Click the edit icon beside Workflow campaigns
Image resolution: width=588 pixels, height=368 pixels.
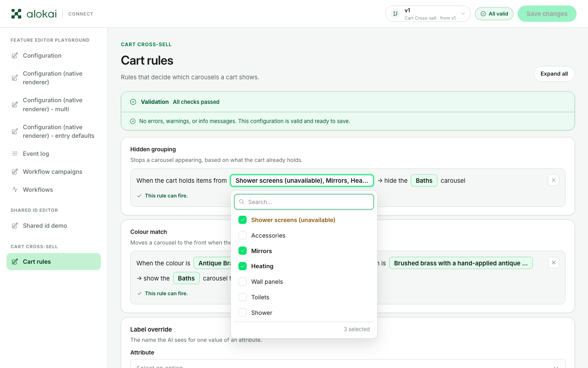[x=15, y=172]
